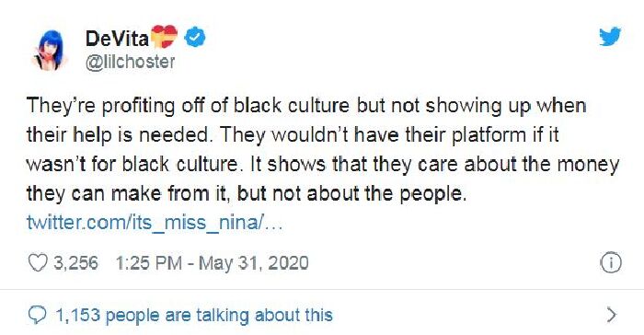Click the words "showing up when"
Viewport: 644px width, 335px height.
[x=506, y=106]
